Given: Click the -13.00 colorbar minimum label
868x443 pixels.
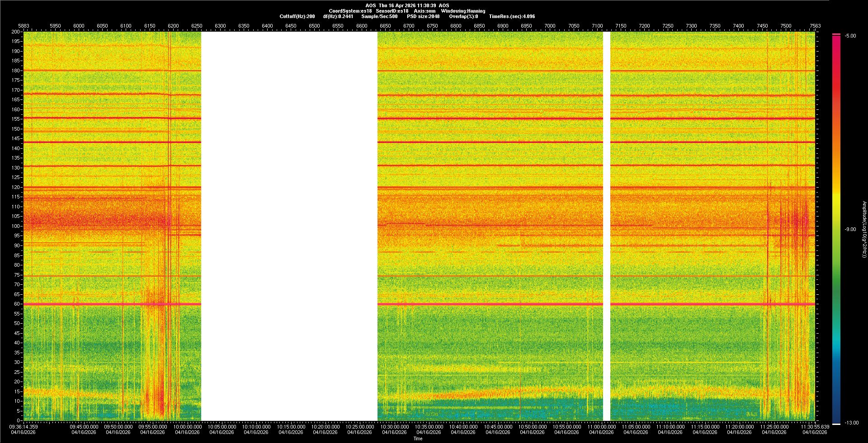Looking at the screenshot, I should (x=851, y=423).
